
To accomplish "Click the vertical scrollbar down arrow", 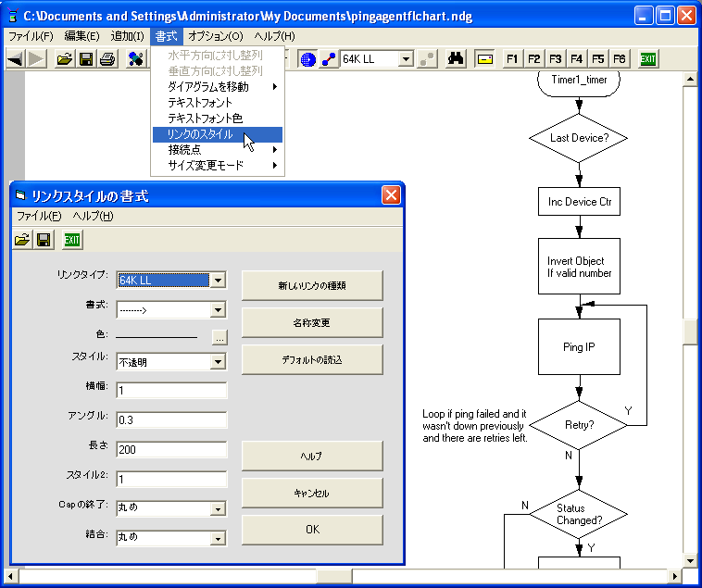I will (690, 560).
